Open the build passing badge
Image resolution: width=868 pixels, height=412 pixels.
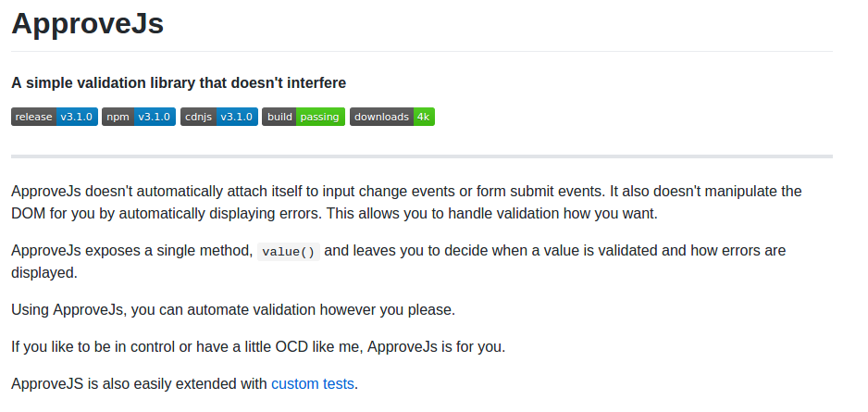[x=303, y=117]
